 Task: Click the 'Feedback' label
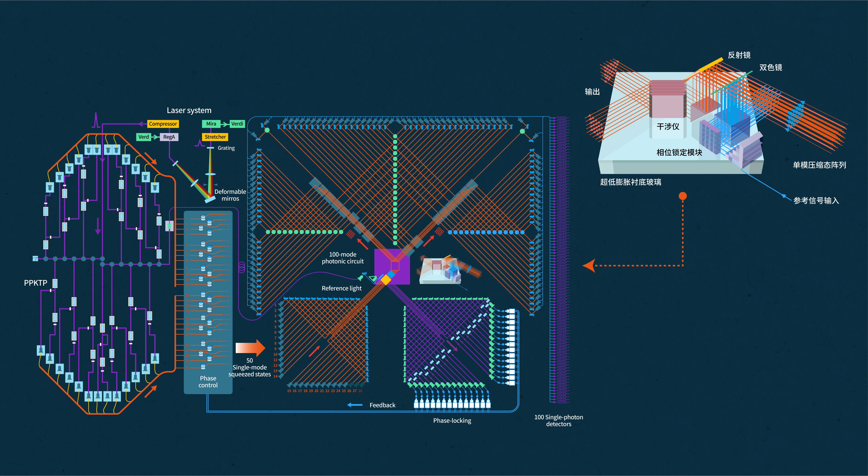[x=382, y=405]
